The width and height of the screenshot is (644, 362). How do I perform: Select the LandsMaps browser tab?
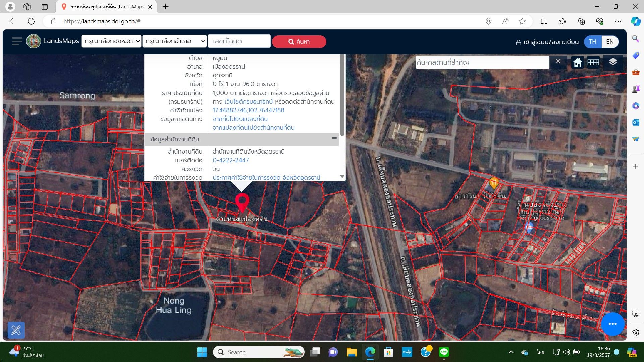[107, 7]
